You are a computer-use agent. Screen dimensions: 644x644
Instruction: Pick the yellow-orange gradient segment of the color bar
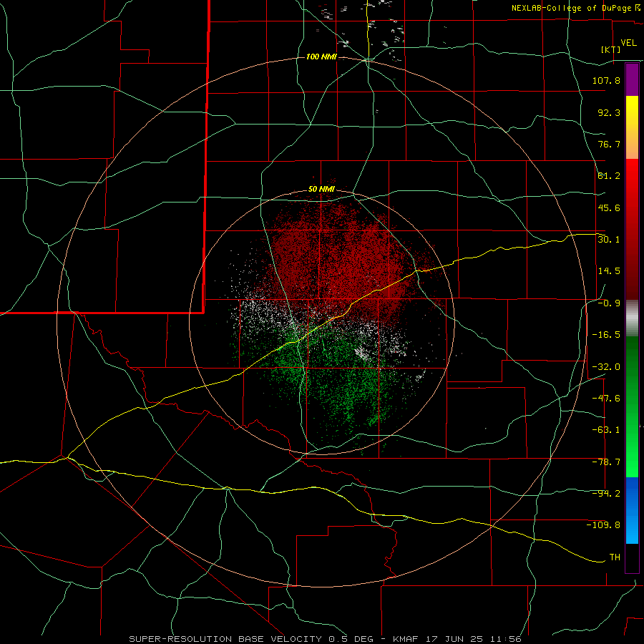pos(632,127)
